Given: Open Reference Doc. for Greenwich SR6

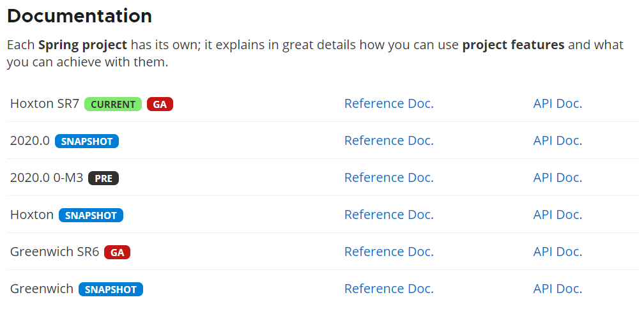Looking at the screenshot, I should (x=389, y=251).
